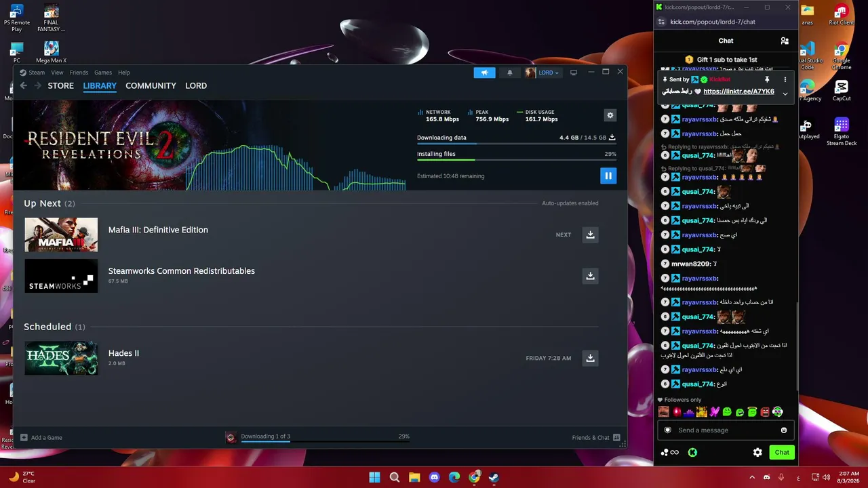868x488 pixels.
Task: Send message with green Chat button
Action: [782, 453]
